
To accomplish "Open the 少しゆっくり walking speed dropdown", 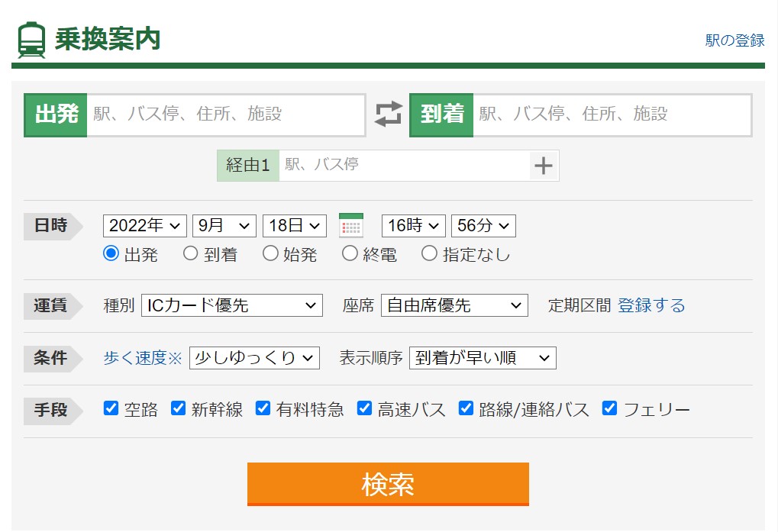I will tap(254, 358).
